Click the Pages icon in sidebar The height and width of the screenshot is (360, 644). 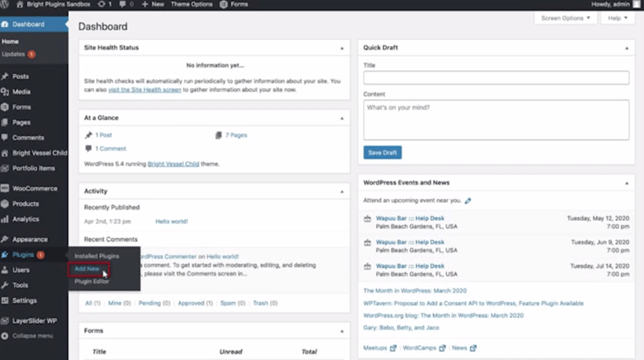[x=5, y=122]
